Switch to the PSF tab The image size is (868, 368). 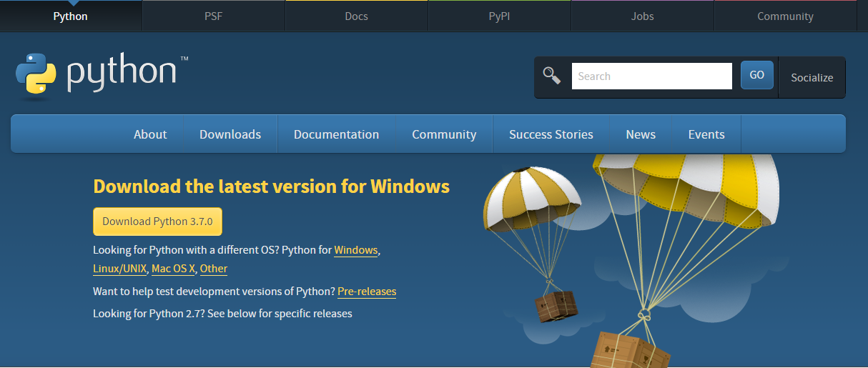click(x=214, y=16)
